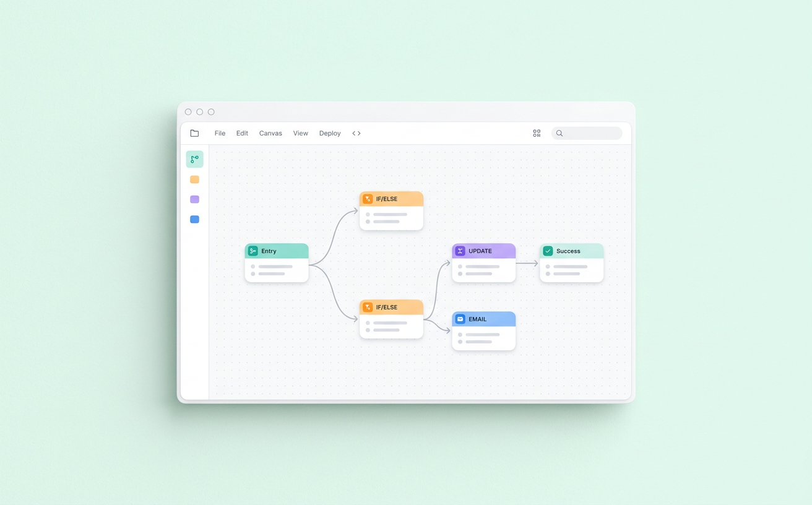
Task: Click the lower IF/ELSE node icon
Action: pos(368,307)
